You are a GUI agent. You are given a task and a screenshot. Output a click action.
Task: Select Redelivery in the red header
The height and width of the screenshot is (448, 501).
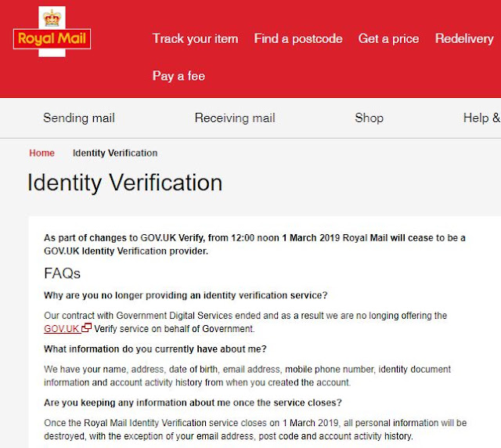(464, 38)
